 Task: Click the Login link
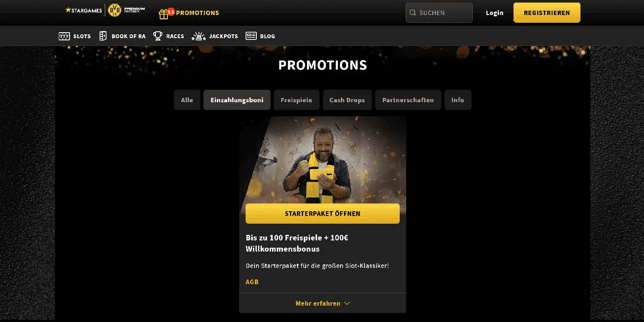[495, 13]
